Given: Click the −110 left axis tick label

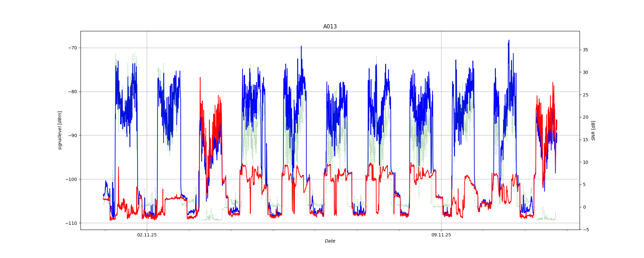Looking at the screenshot, I should [x=71, y=223].
